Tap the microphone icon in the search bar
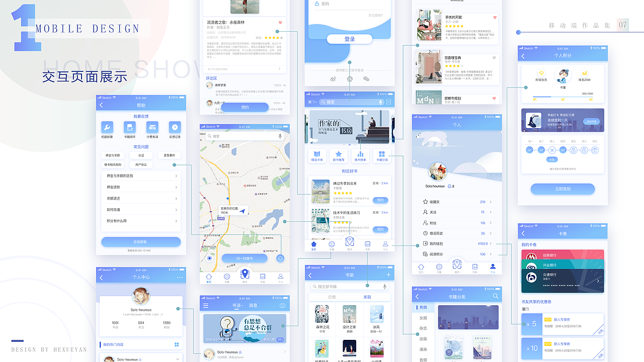This screenshot has height=362, width=644. [x=380, y=102]
